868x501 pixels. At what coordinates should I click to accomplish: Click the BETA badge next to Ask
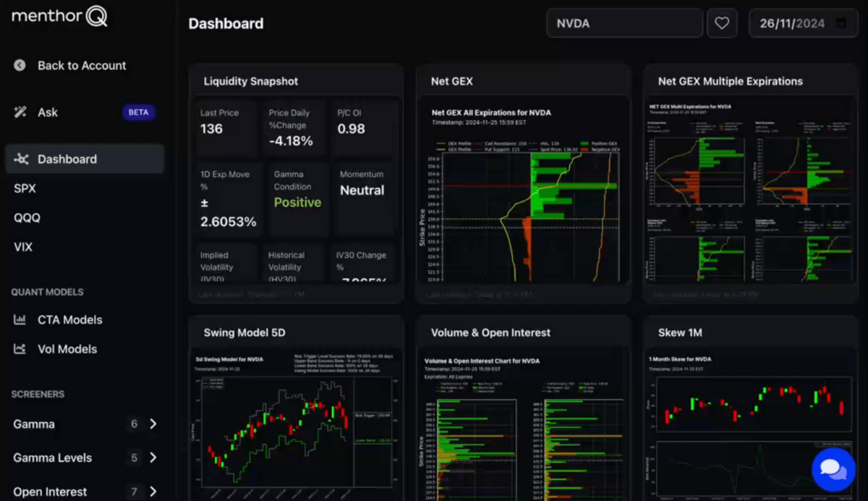pyautogui.click(x=138, y=112)
